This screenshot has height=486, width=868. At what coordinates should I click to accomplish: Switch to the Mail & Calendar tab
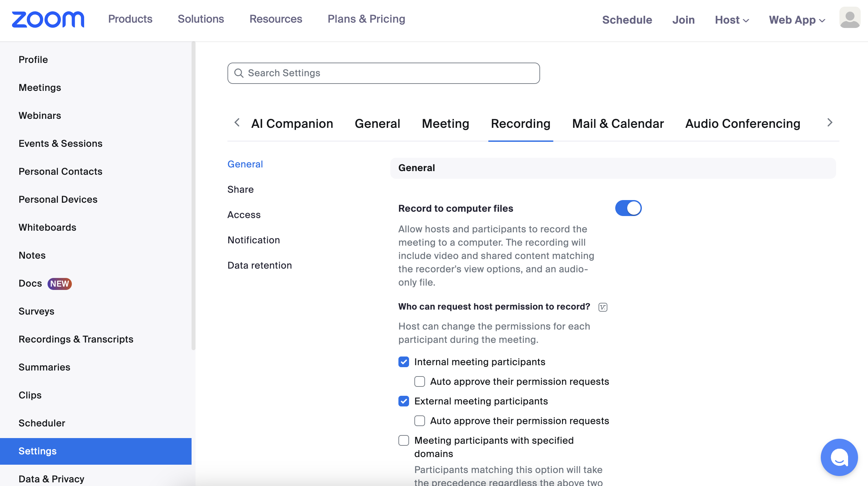618,123
